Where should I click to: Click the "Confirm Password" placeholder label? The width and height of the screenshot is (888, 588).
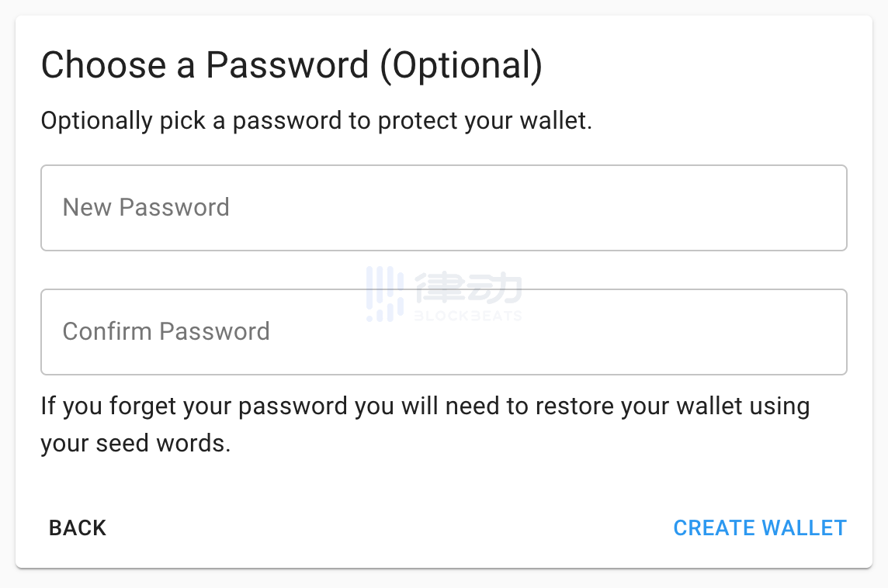pos(166,332)
